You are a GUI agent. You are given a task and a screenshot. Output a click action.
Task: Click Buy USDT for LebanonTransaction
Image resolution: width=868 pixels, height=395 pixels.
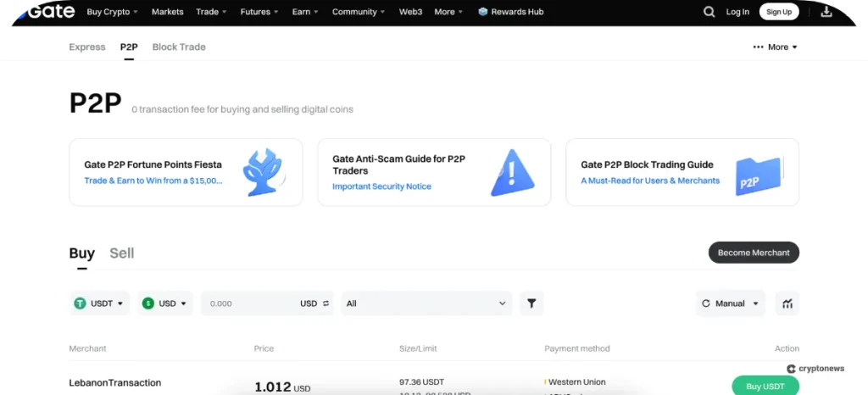pyautogui.click(x=765, y=385)
